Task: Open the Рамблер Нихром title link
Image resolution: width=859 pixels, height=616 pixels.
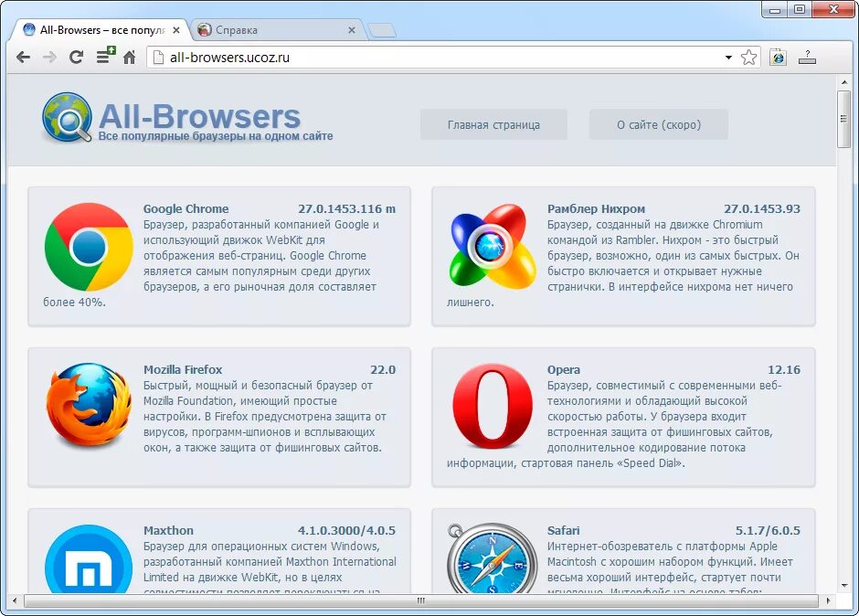Action: coord(596,208)
